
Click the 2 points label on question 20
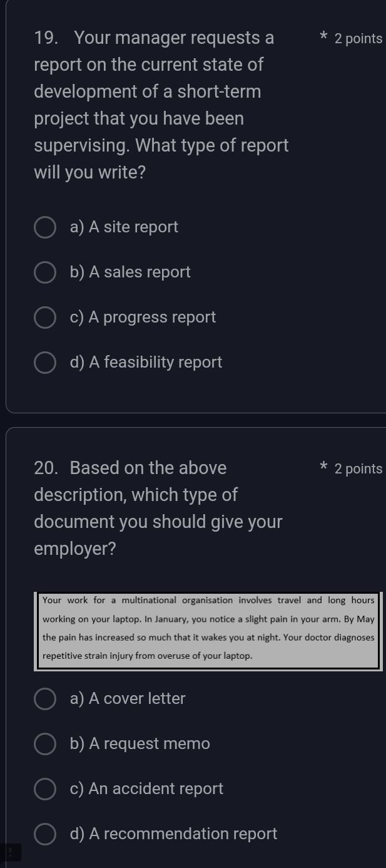point(358,468)
